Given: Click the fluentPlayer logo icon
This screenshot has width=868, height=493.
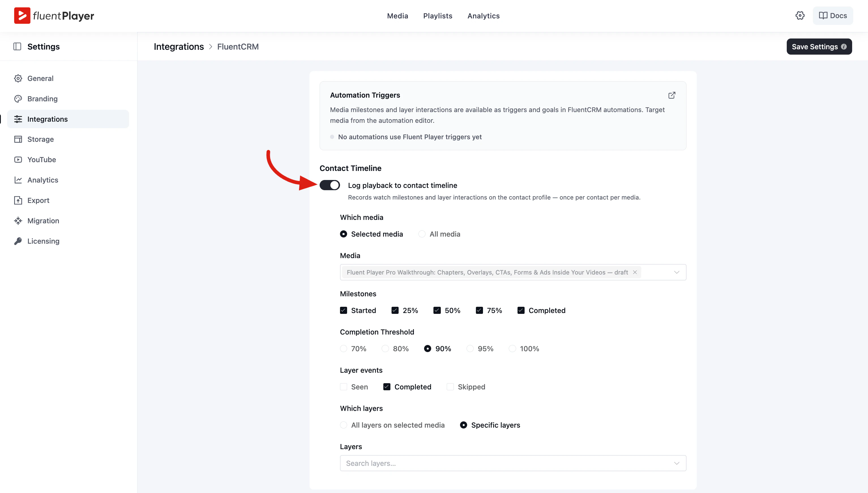Looking at the screenshot, I should 22,16.
